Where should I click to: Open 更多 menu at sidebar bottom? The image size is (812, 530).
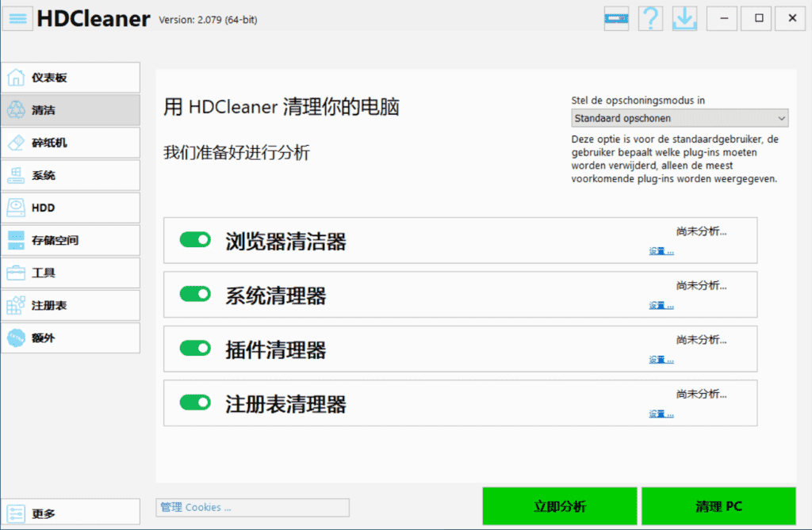pos(70,513)
